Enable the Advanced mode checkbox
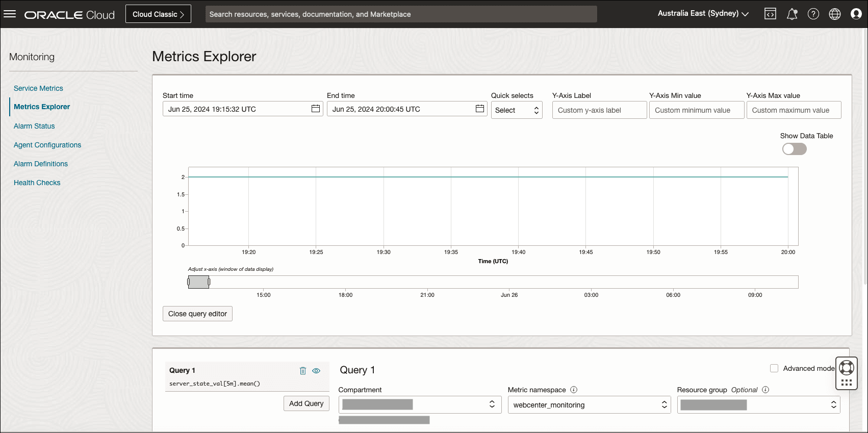This screenshot has height=433, width=868. 774,368
